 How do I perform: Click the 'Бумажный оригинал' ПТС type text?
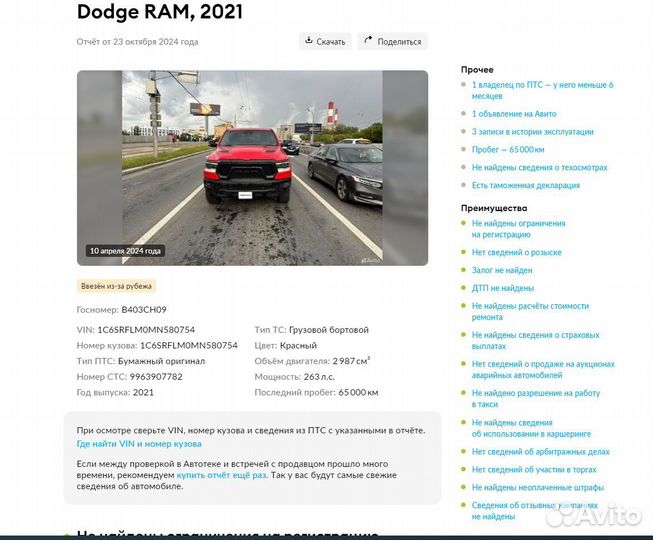[162, 361]
